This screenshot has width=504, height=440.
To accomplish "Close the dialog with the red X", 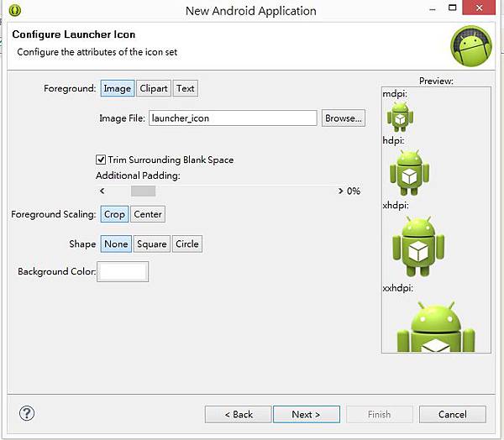I will point(479,8).
